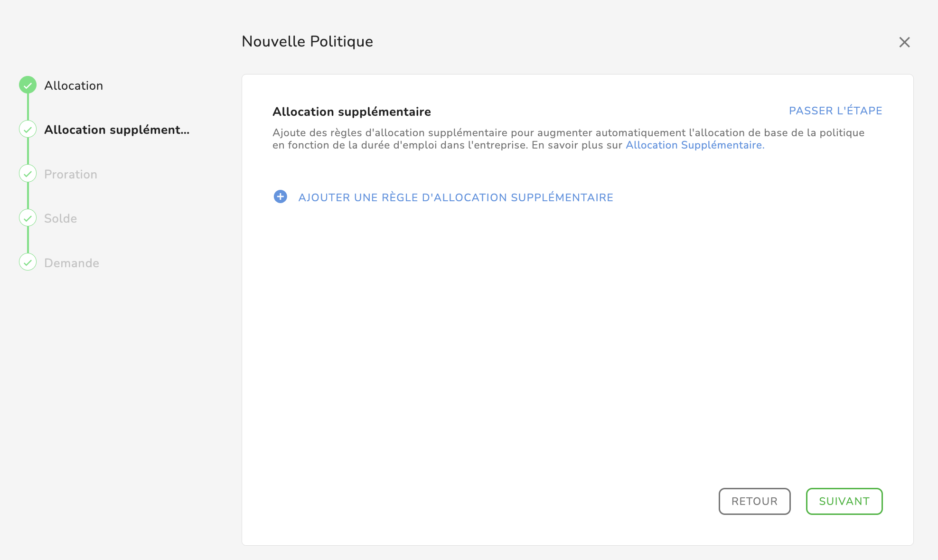Screen dimensions: 938x560
Task: Close the Nouvelle Politique dialog
Action: 904,42
